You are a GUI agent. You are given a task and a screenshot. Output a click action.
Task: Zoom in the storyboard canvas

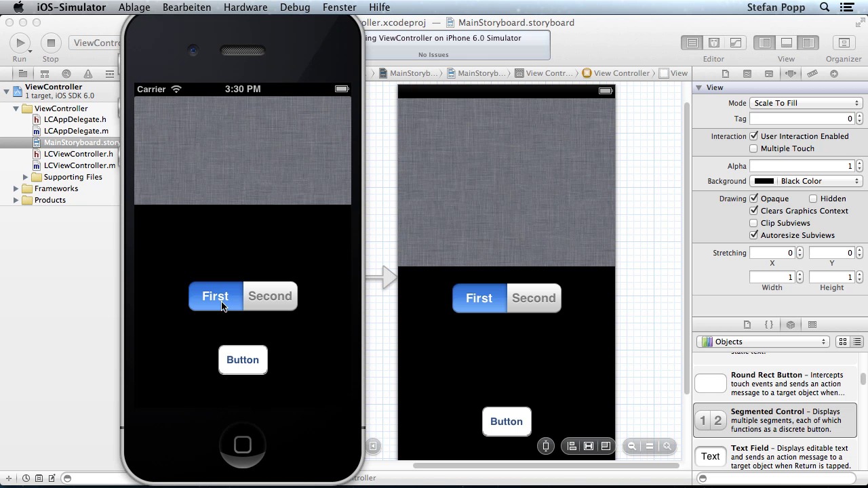click(x=667, y=446)
